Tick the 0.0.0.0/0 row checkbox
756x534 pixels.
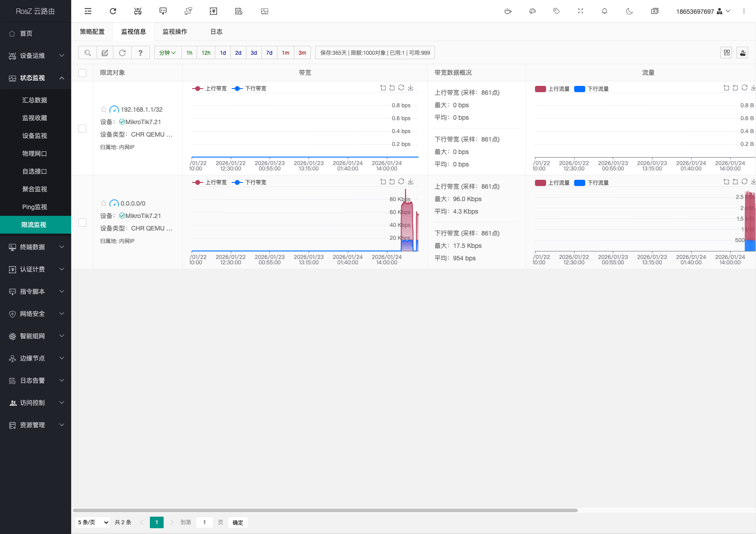pos(82,222)
